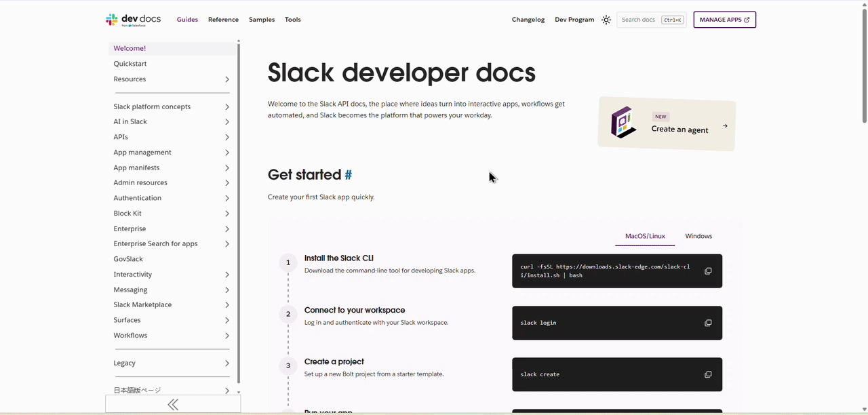
Task: Click the sidebar scroll down arrow
Action: click(x=239, y=392)
